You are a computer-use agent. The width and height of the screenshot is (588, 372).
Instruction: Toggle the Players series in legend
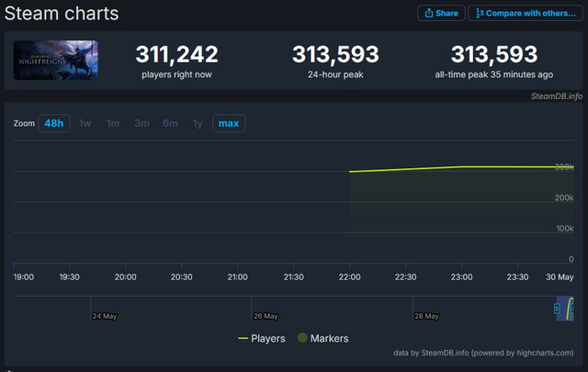click(268, 338)
